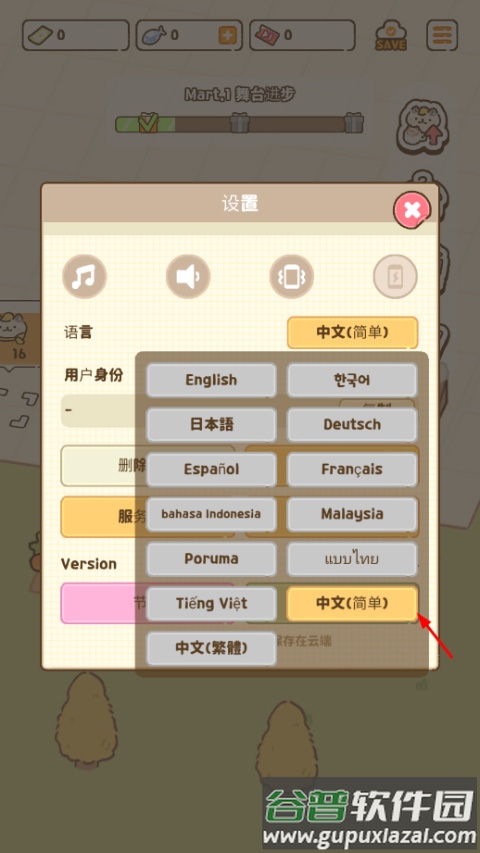
Task: Pick 中文(繁體) language option
Action: tap(211, 647)
